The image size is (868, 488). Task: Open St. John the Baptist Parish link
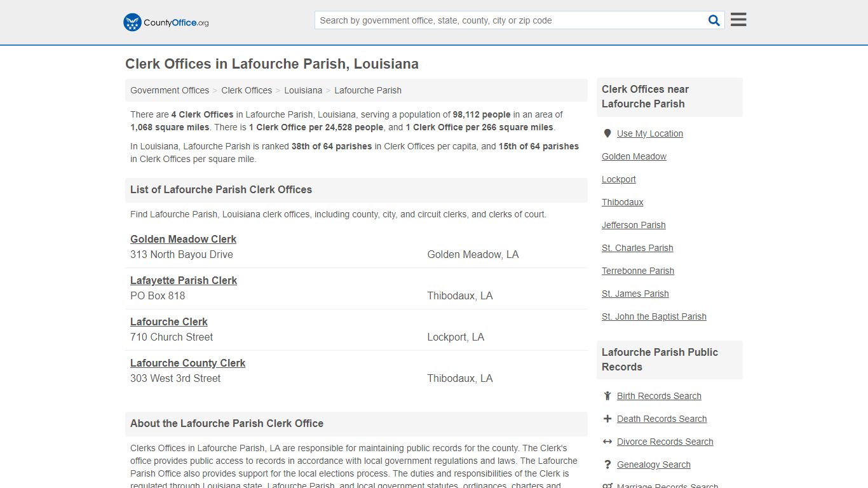point(654,316)
